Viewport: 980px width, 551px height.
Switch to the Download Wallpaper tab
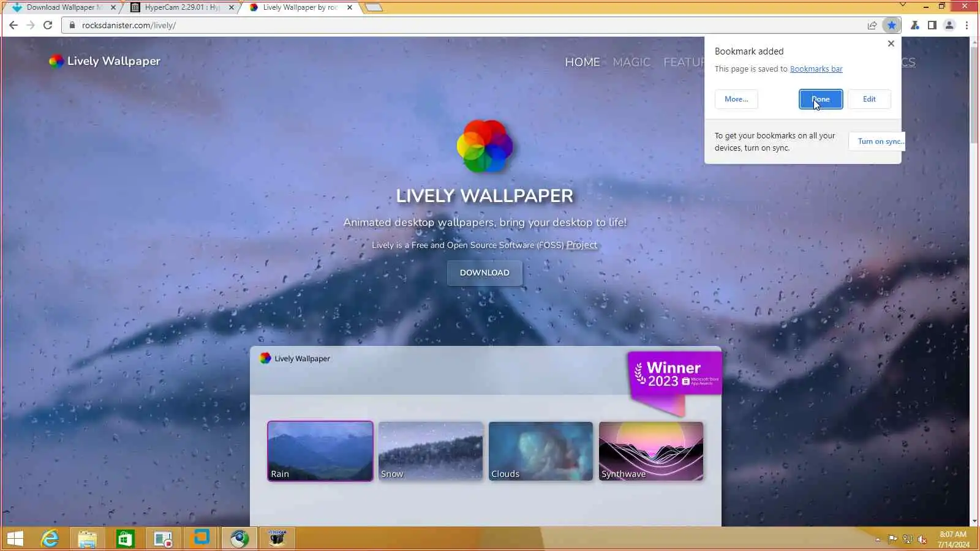pos(64,7)
